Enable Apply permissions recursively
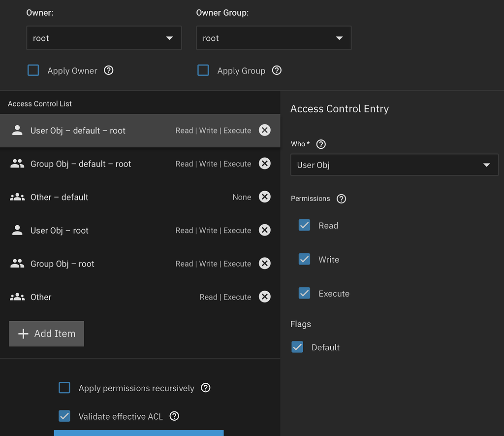This screenshot has width=504, height=436. [x=64, y=388]
